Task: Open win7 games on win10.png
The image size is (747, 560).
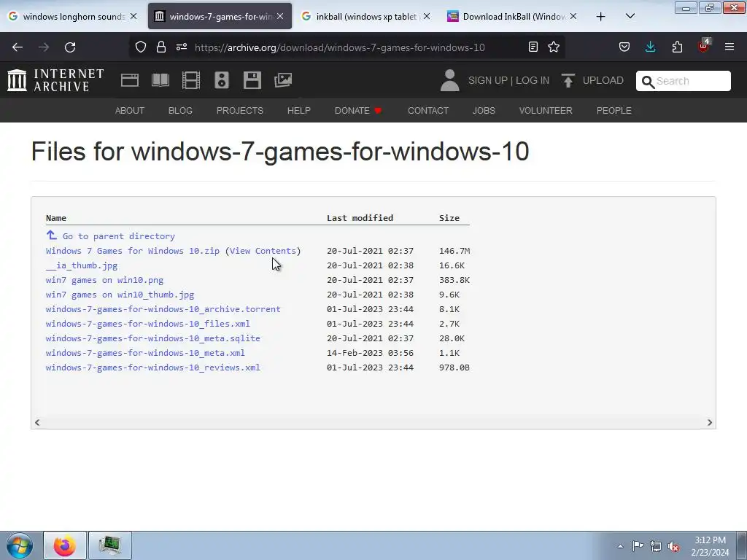Action: click(104, 280)
